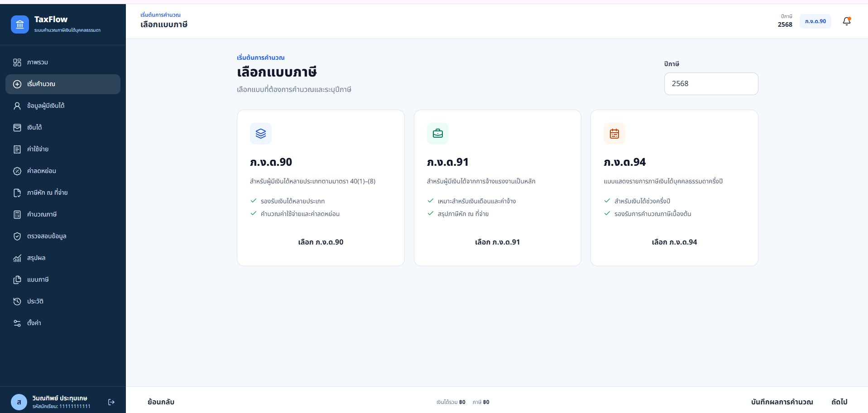Image resolution: width=868 pixels, height=413 pixels.
Task: Click the ประวัติ history clock icon
Action: [17, 302]
